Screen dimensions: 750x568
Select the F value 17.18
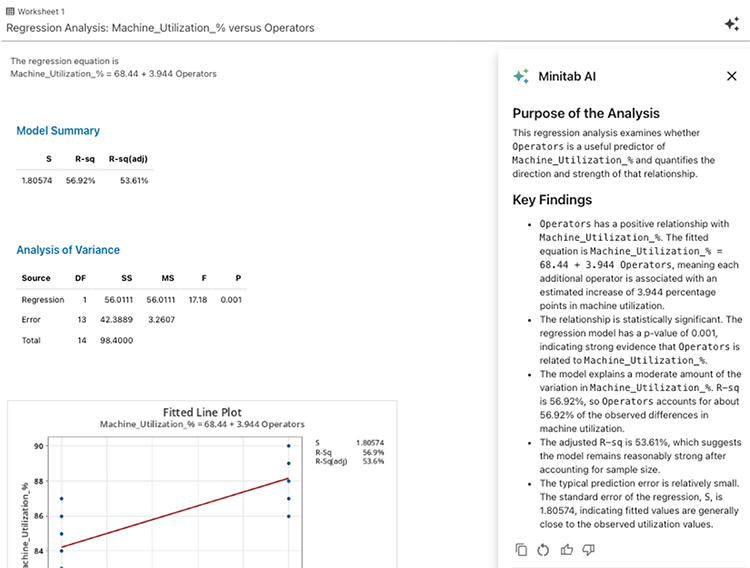pos(198,300)
